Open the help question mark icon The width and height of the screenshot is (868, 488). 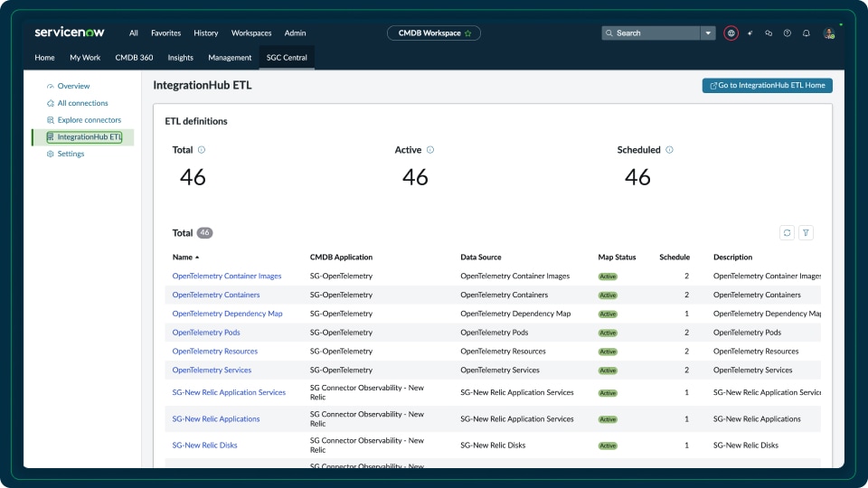tap(788, 33)
